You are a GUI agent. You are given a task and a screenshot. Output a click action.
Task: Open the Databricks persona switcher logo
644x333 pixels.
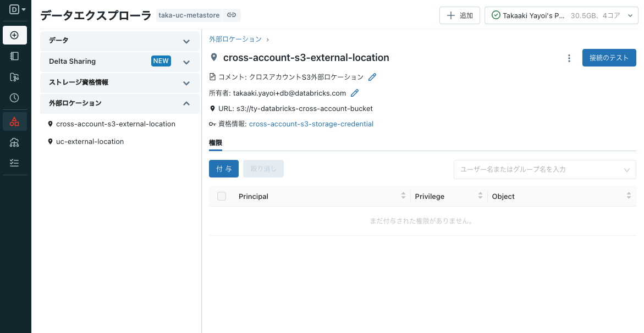tap(17, 9)
